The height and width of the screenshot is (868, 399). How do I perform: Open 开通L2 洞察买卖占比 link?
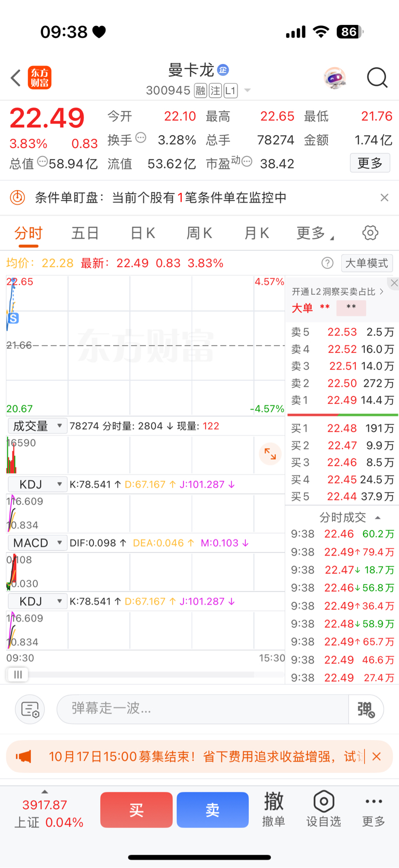[338, 292]
